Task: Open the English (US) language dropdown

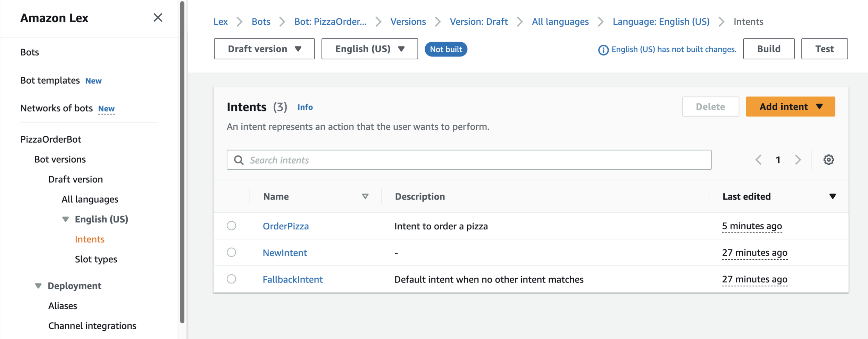Action: pos(369,49)
